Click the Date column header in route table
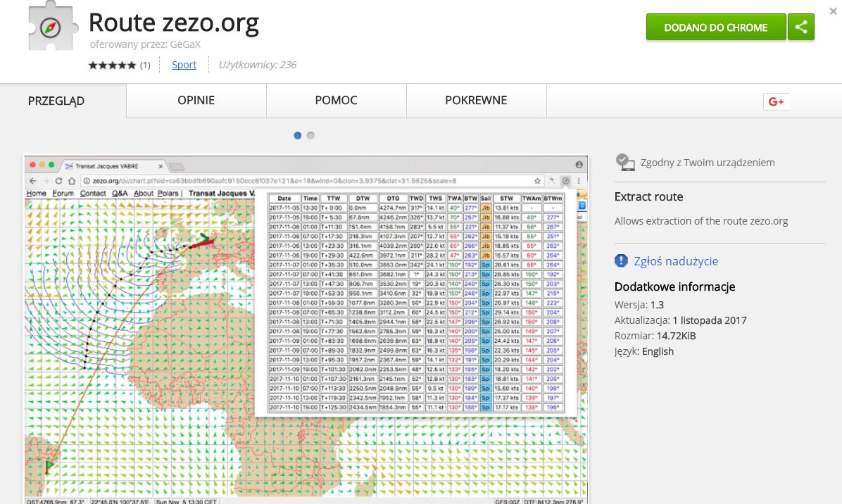 pyautogui.click(x=284, y=199)
